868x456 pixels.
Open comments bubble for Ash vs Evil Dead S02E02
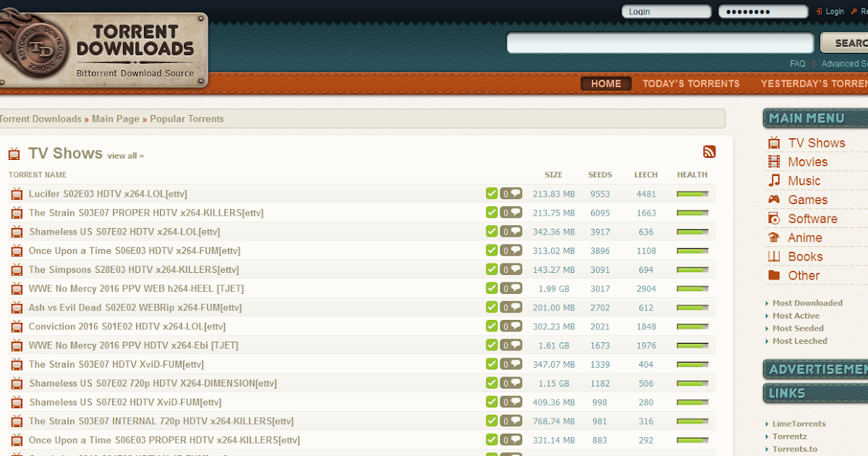pyautogui.click(x=511, y=307)
